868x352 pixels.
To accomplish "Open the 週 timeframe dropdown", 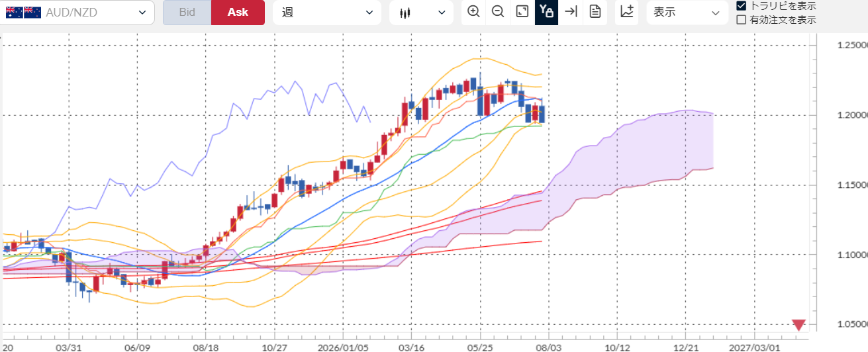I will [x=327, y=12].
